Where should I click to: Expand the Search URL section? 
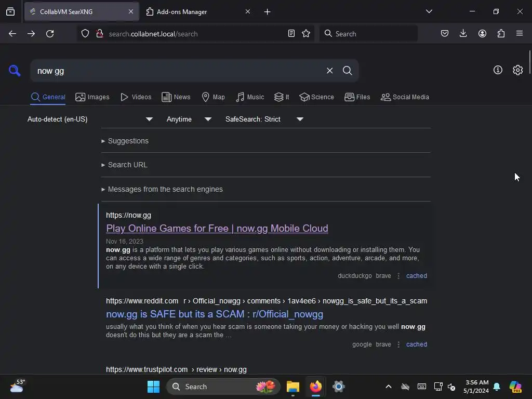click(124, 165)
